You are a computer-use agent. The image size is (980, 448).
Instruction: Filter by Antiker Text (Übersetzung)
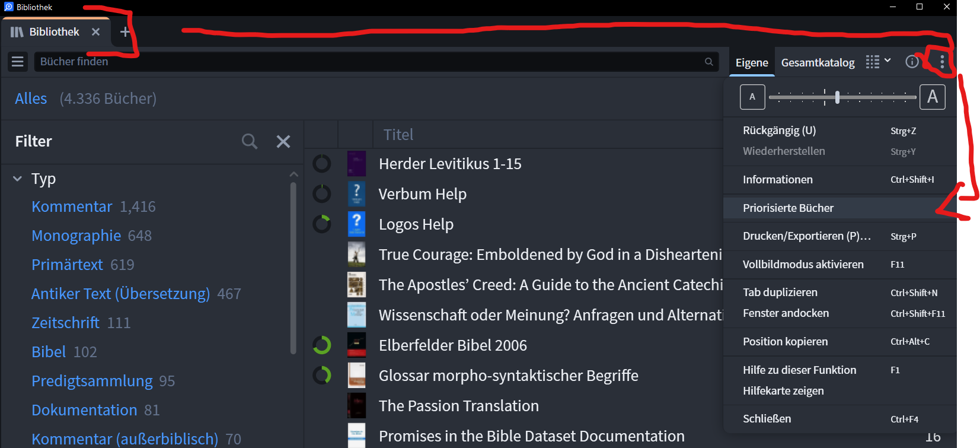[x=120, y=294]
